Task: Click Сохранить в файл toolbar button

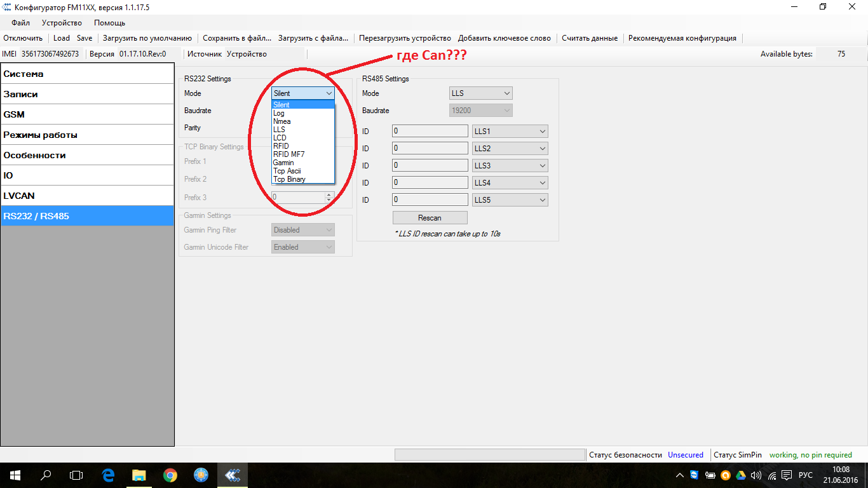Action: (x=236, y=38)
